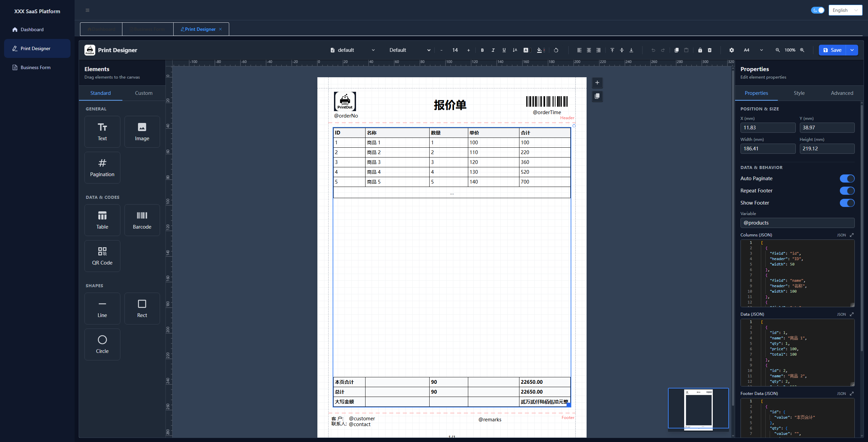Lock the selected element
Image resolution: width=868 pixels, height=442 pixels.
700,50
